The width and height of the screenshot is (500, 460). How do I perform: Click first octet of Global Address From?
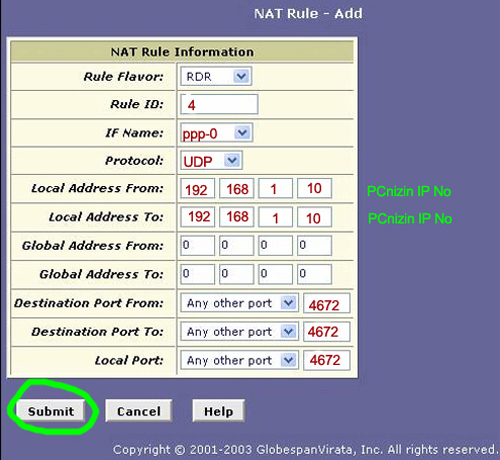(x=197, y=246)
